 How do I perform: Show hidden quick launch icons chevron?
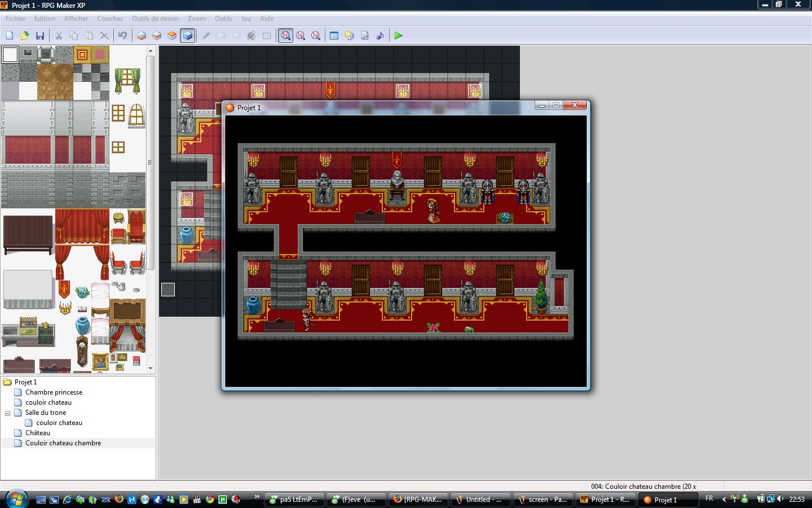tap(257, 497)
